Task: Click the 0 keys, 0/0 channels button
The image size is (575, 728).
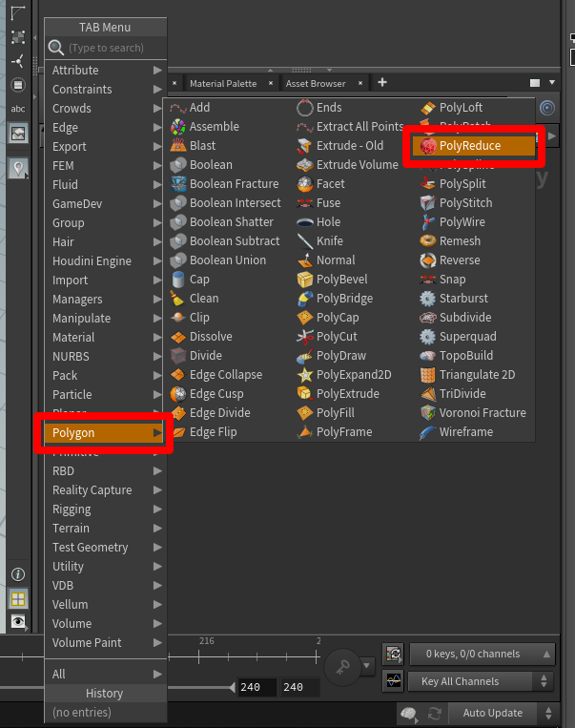Action: (x=482, y=654)
